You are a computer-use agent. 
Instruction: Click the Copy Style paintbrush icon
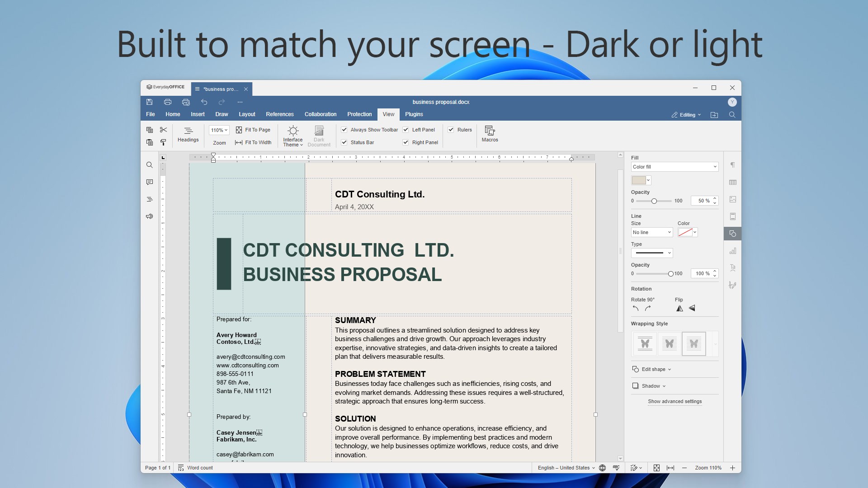[163, 142]
